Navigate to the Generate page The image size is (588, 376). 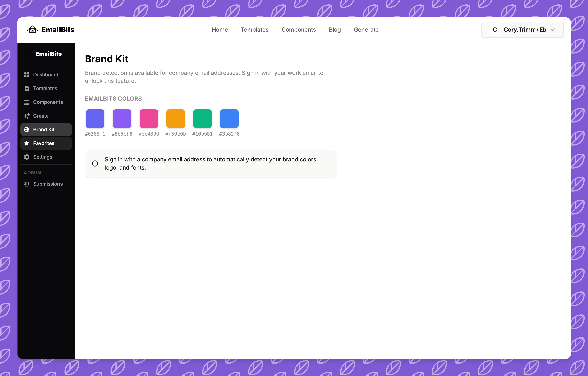pyautogui.click(x=366, y=30)
